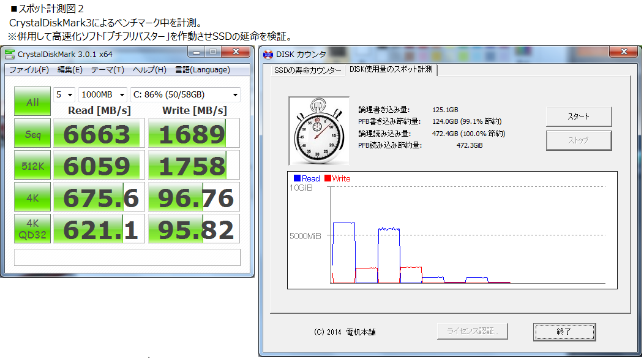Click the red Write legend square
The image size is (644, 358).
pos(328,178)
